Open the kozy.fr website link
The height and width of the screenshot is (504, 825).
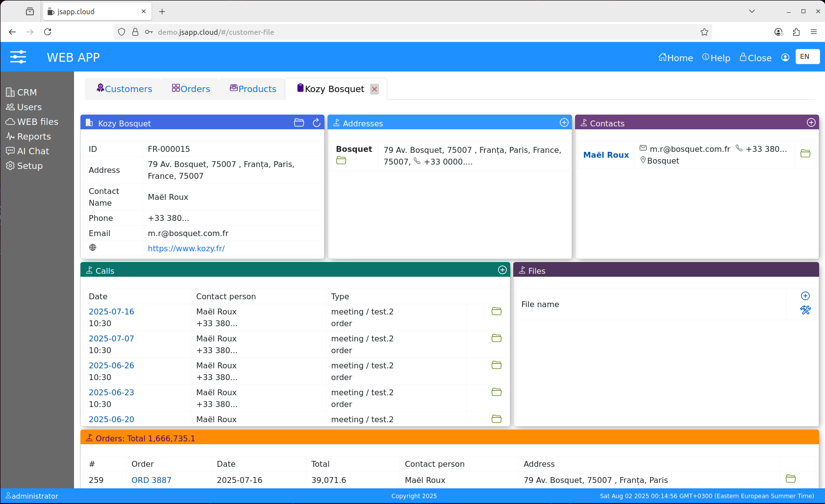point(186,248)
